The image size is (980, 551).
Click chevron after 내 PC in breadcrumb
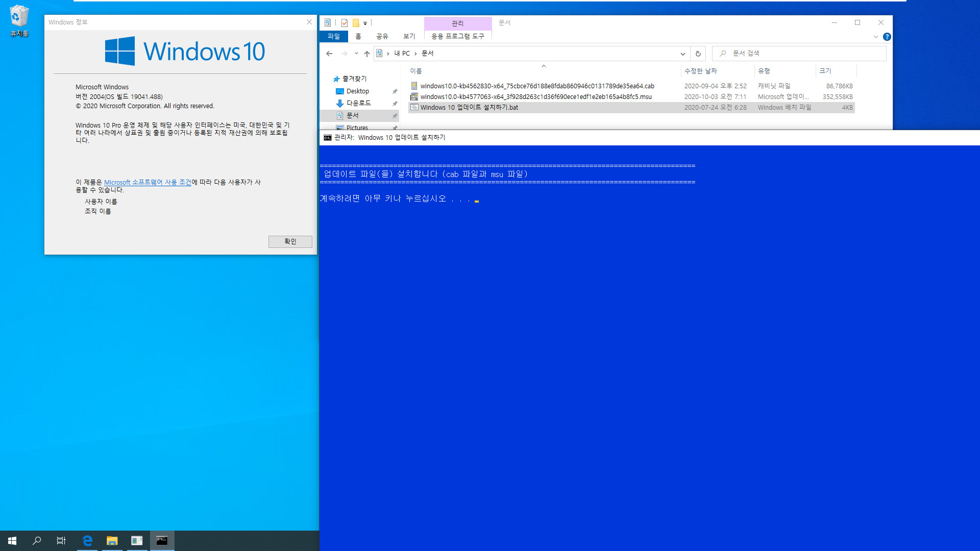point(415,54)
